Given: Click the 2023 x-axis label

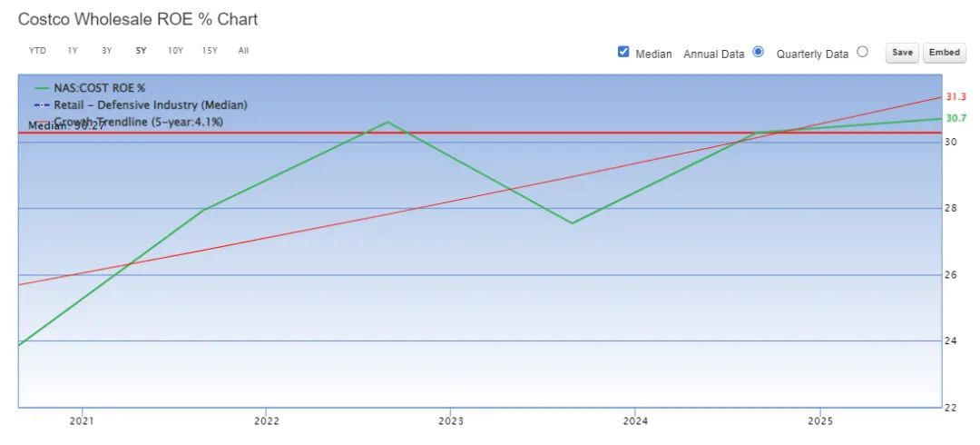Looking at the screenshot, I should tap(451, 420).
